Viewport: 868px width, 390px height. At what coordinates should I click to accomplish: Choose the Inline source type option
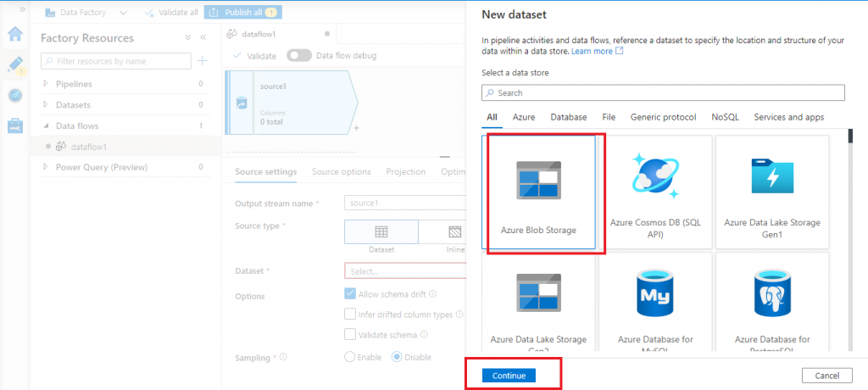[444, 232]
